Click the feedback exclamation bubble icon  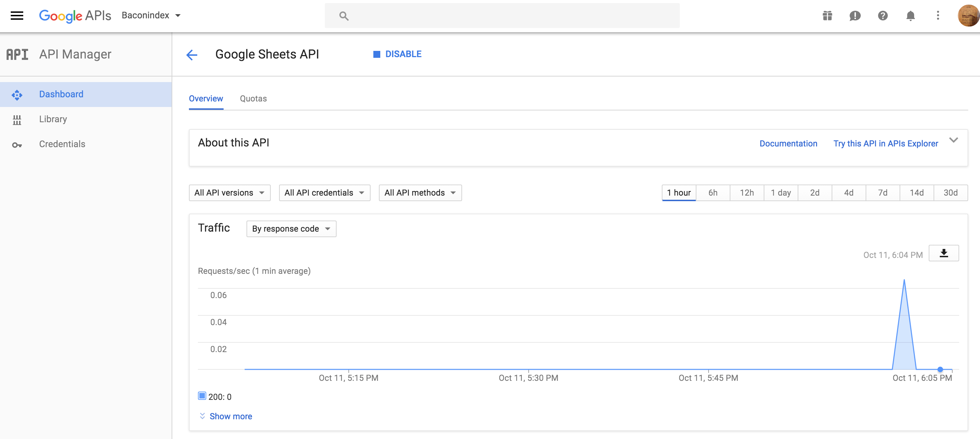coord(855,16)
